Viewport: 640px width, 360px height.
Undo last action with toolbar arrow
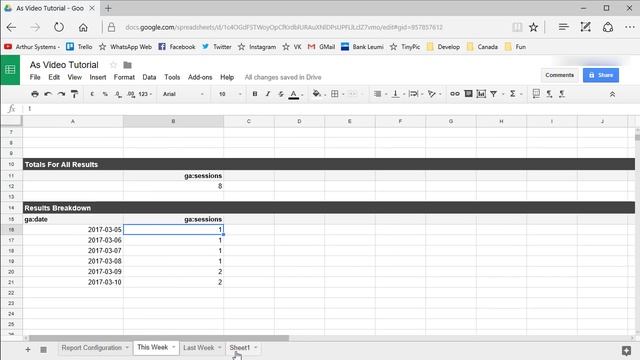pyautogui.click(x=48, y=94)
